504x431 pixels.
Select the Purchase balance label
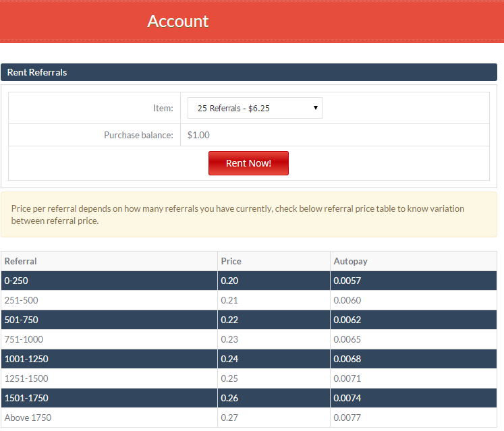click(x=138, y=135)
